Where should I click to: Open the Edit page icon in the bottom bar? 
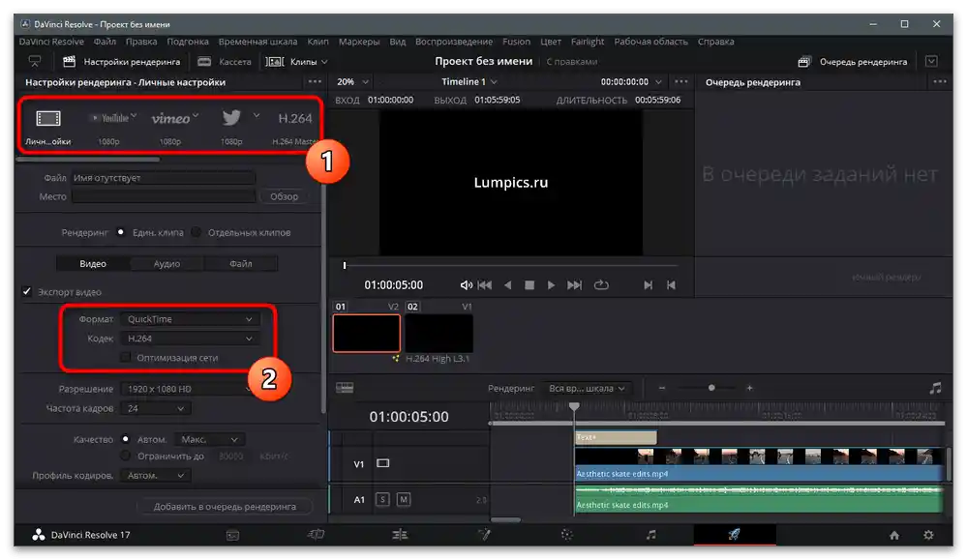coord(400,535)
